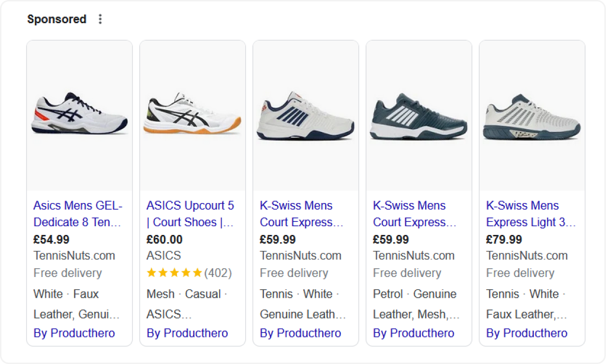Screen dimensions: 606x364
Task: Click By Producthero under the Petrol Genuine Leather card
Action: tap(414, 333)
